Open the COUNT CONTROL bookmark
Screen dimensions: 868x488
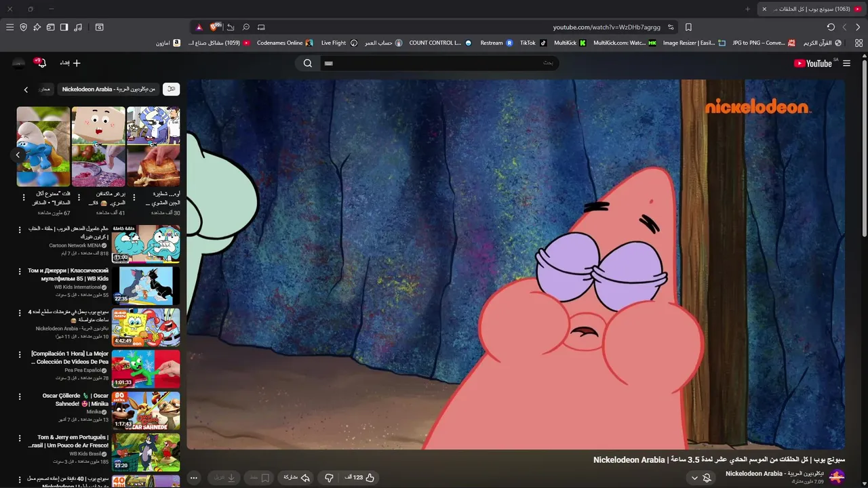click(440, 43)
